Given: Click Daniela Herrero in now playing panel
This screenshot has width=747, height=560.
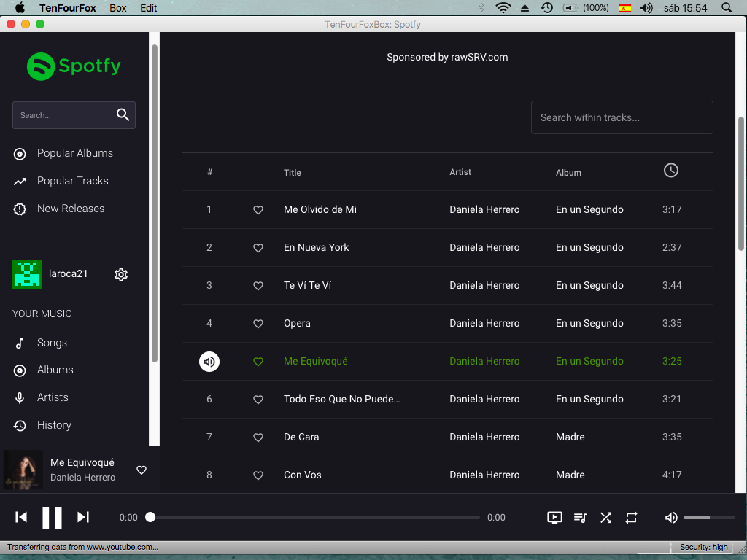Looking at the screenshot, I should tap(83, 477).
